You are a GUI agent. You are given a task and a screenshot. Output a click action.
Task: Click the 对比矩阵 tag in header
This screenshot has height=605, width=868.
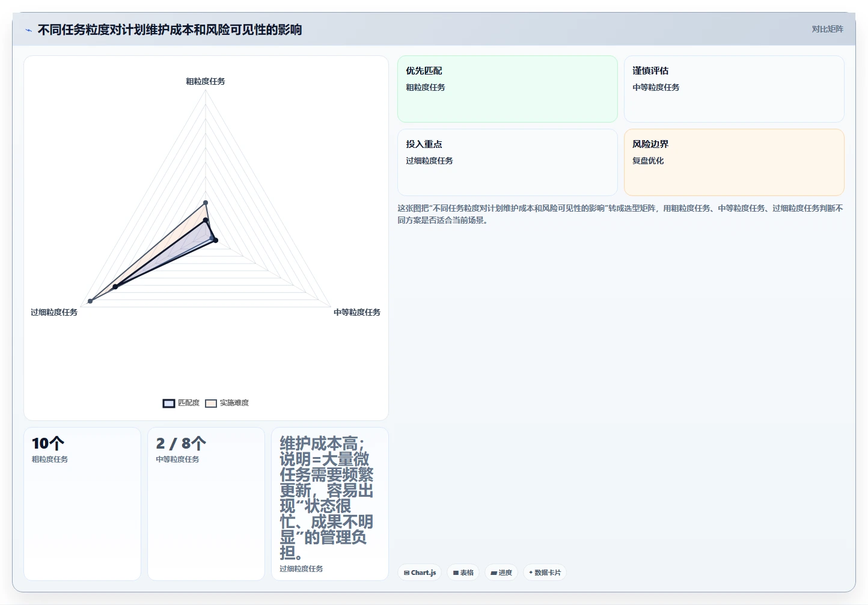827,29
